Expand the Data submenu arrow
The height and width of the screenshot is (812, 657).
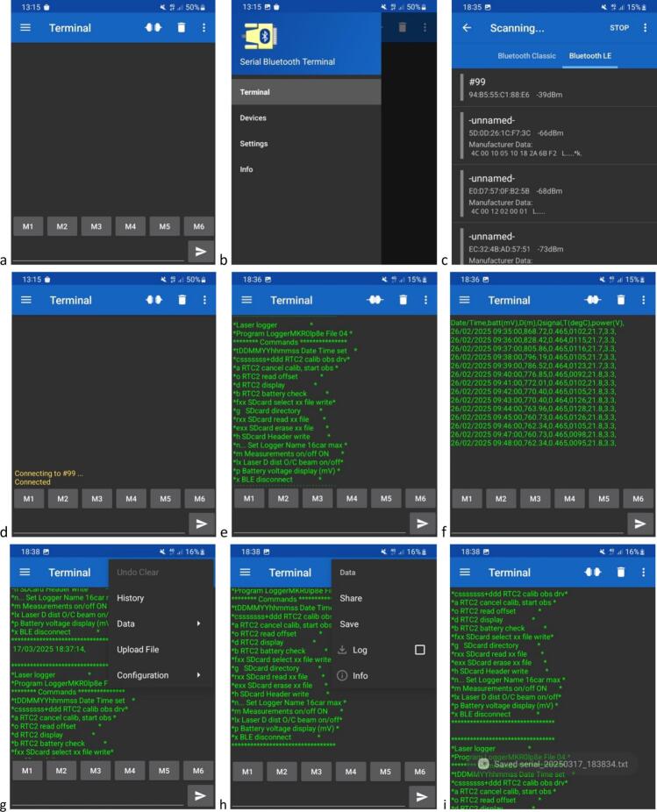pos(198,623)
